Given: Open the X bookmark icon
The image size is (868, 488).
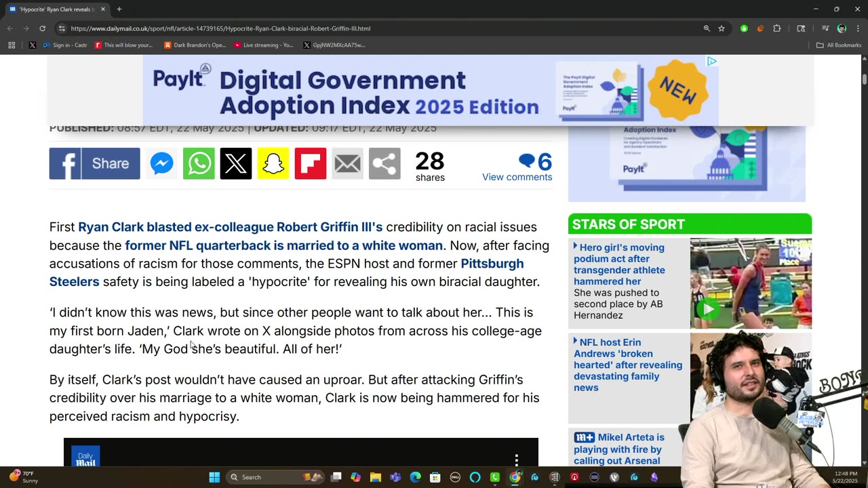Looking at the screenshot, I should pyautogui.click(x=32, y=45).
